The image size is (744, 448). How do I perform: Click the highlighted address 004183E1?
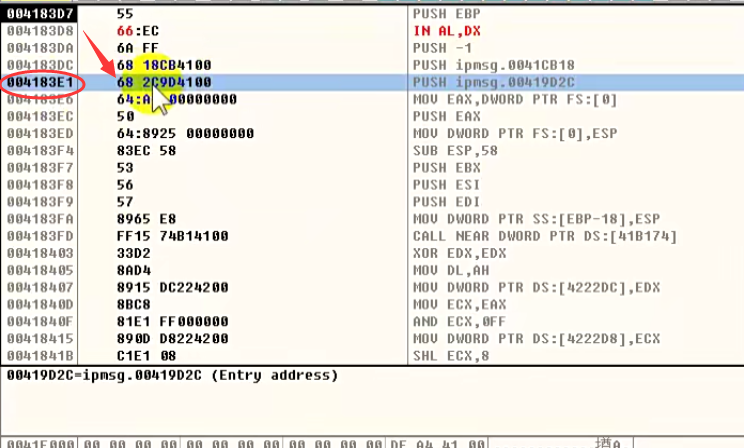click(40, 82)
